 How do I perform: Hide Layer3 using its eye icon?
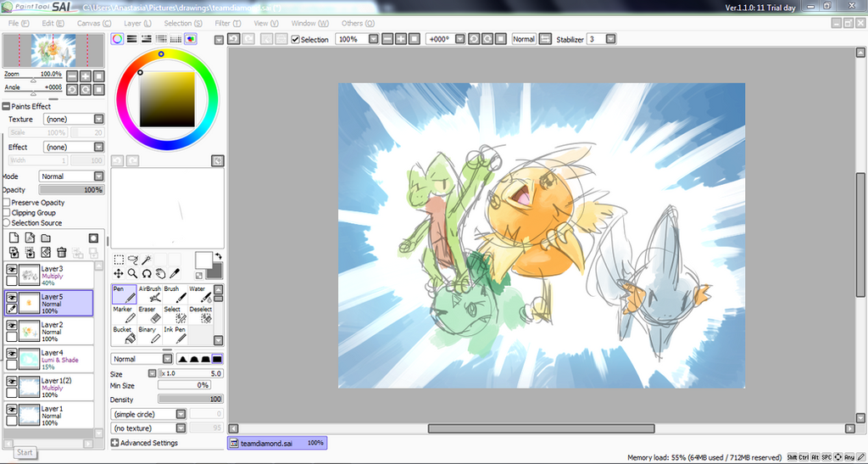(x=12, y=269)
